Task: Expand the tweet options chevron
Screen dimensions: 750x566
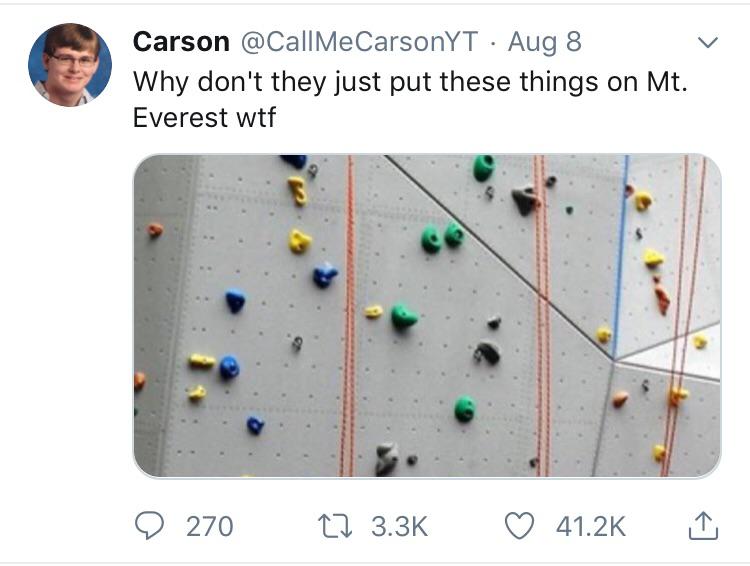Action: (707, 43)
